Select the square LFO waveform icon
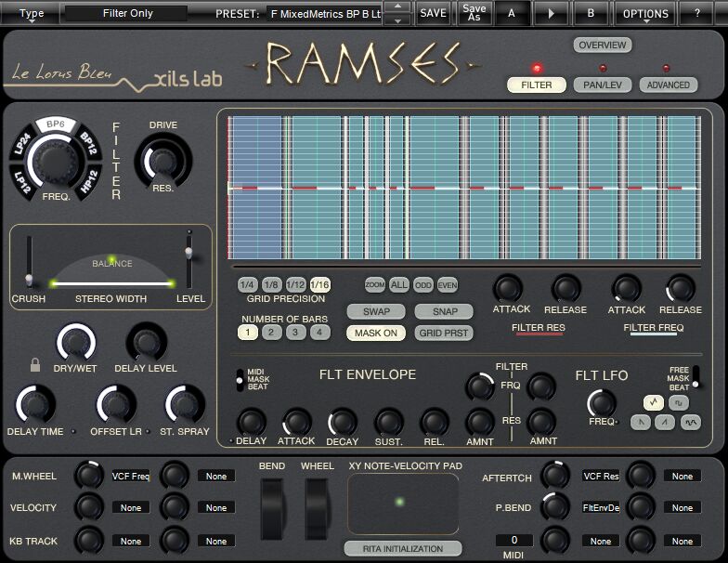The image size is (728, 563). click(678, 402)
